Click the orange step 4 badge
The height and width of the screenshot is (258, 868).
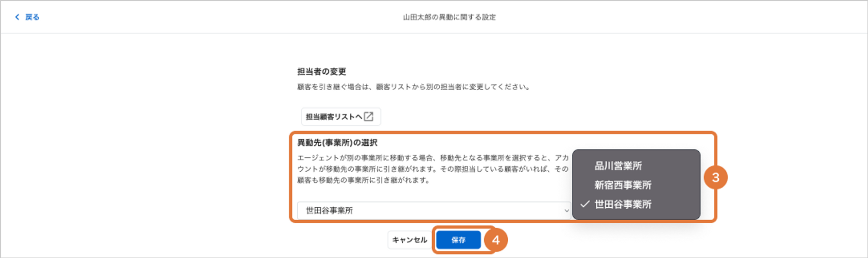tap(496, 240)
